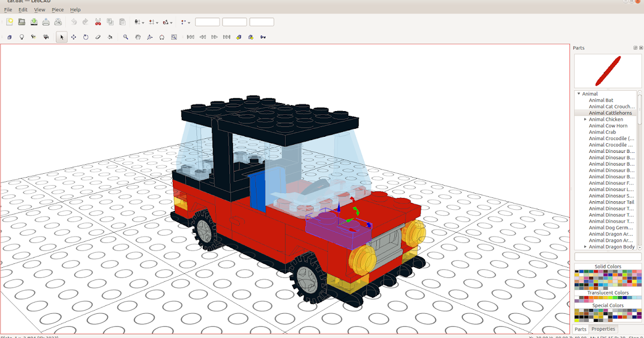Float the Parts panel with its undock button
Image resolution: width=644 pixels, height=338 pixels.
(635, 48)
